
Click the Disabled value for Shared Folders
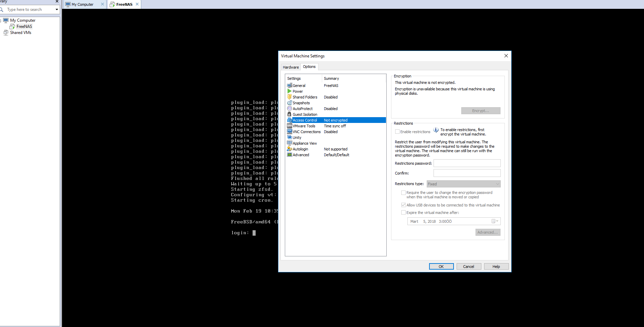pyautogui.click(x=331, y=97)
